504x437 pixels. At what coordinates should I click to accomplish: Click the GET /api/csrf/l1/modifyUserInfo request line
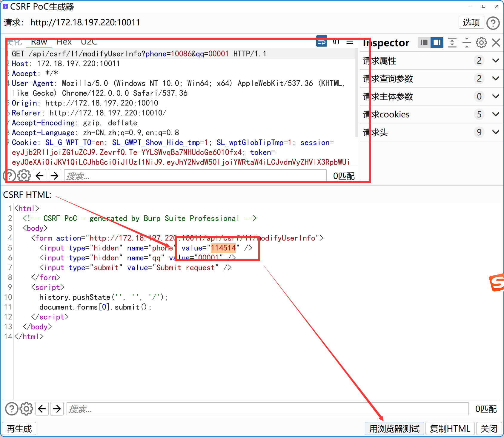tap(139, 54)
